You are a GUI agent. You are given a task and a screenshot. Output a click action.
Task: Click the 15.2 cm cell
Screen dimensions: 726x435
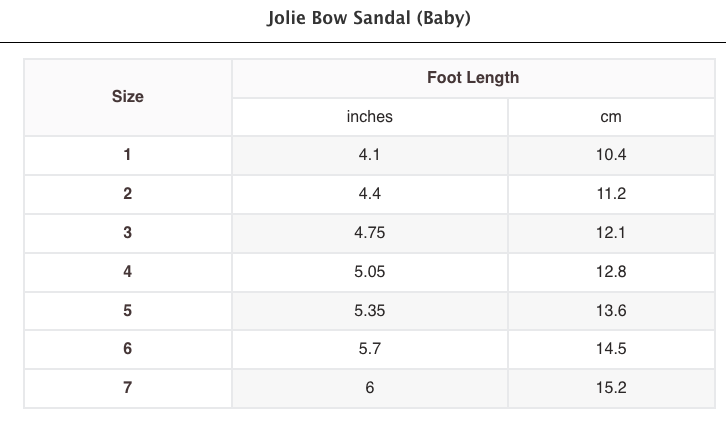(x=610, y=388)
